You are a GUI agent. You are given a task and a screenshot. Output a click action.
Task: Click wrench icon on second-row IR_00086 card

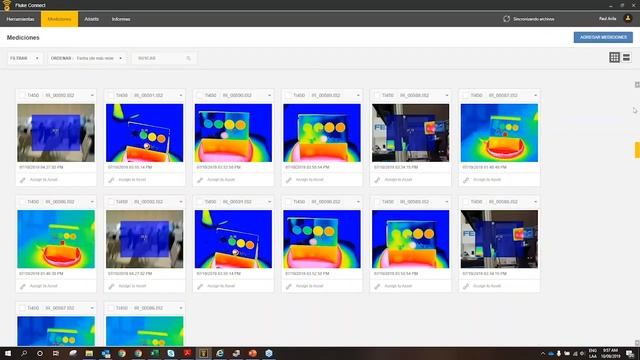(x=23, y=286)
